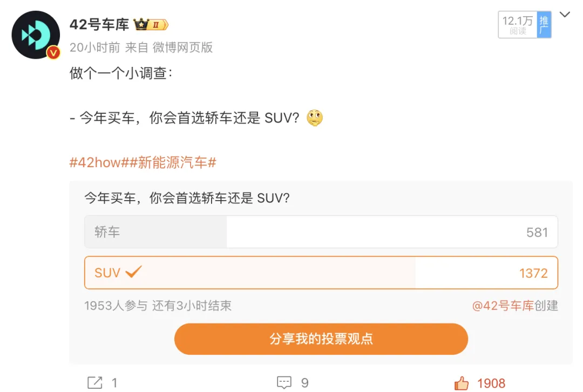Screen dimensions: 583x392
Task: Click the SUV option checkmark
Action: point(133,272)
